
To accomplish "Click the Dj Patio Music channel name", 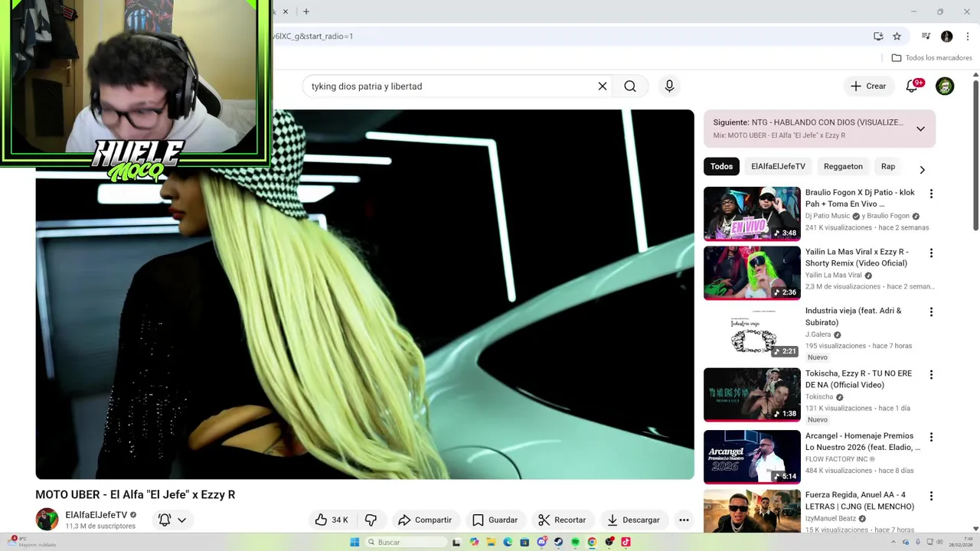I will pyautogui.click(x=828, y=216).
